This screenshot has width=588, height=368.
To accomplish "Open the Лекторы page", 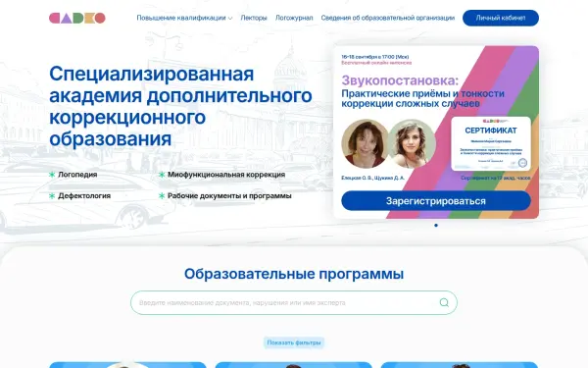I will point(254,18).
